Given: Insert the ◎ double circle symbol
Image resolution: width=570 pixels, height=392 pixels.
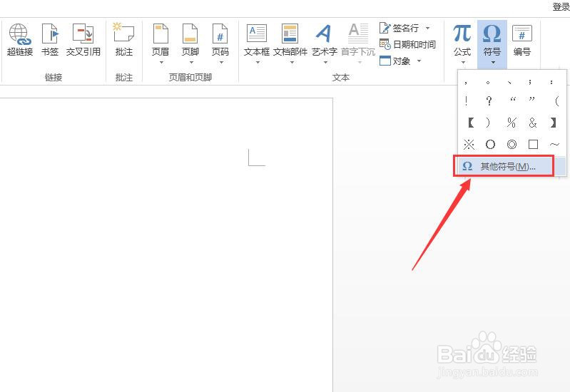Looking at the screenshot, I should click(x=512, y=145).
